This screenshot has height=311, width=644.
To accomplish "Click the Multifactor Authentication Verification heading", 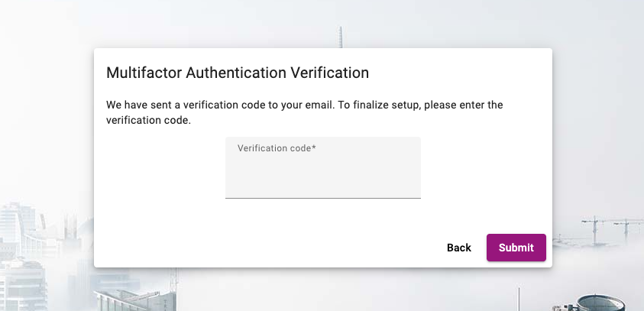I will (238, 73).
